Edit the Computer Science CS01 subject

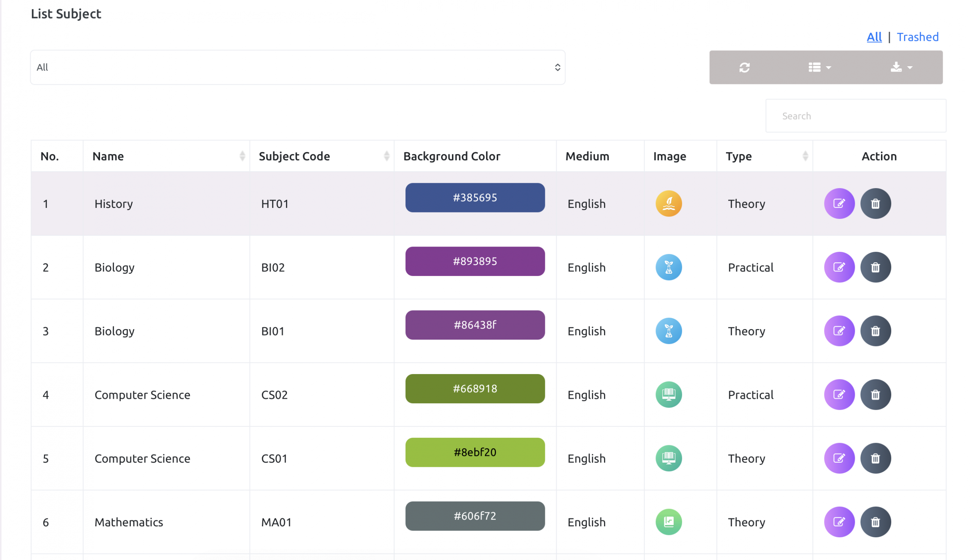pos(839,459)
